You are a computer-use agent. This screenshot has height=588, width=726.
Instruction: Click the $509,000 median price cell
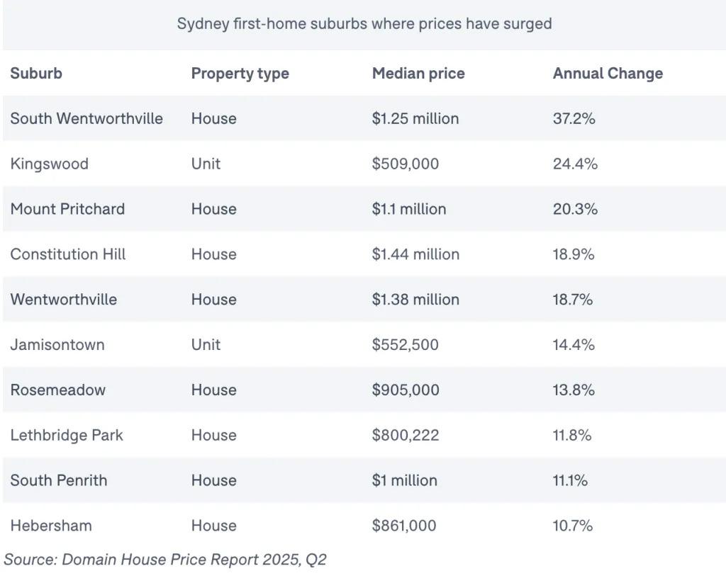pos(405,164)
